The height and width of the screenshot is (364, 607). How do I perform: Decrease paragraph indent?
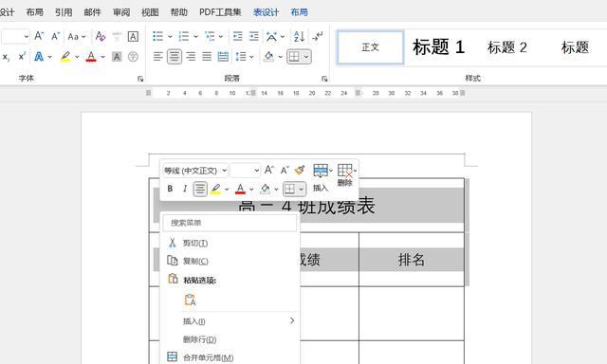coord(238,36)
